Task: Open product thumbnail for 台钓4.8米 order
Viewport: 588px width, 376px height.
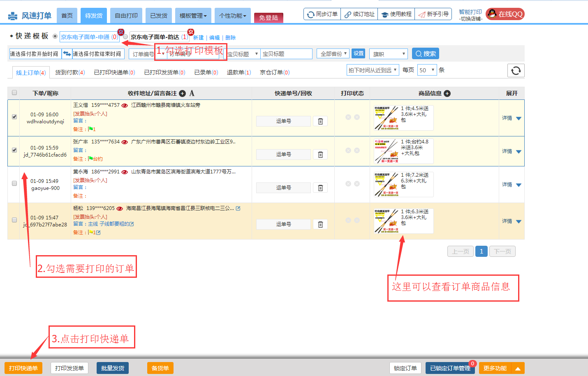Action: [x=386, y=151]
